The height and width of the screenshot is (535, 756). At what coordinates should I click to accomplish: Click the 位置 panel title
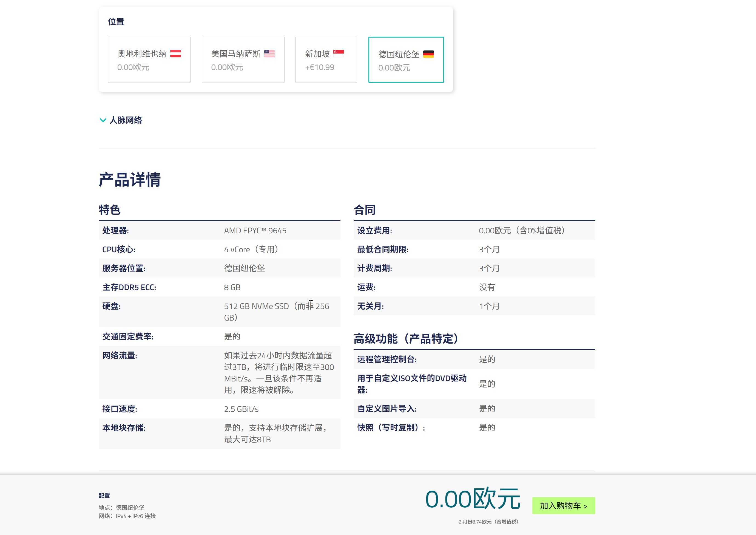tap(116, 22)
